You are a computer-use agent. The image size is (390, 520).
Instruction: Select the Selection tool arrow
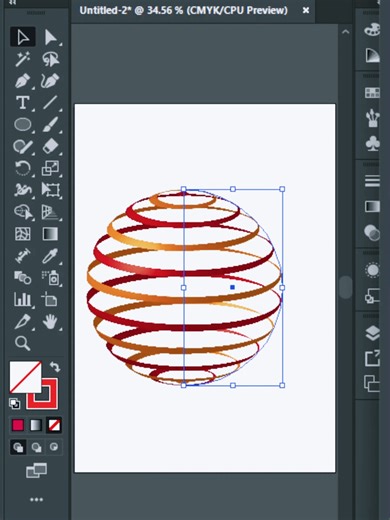[x=23, y=37]
